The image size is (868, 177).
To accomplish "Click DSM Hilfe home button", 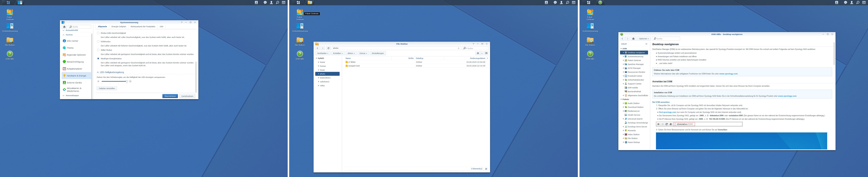I will click(x=633, y=39).
